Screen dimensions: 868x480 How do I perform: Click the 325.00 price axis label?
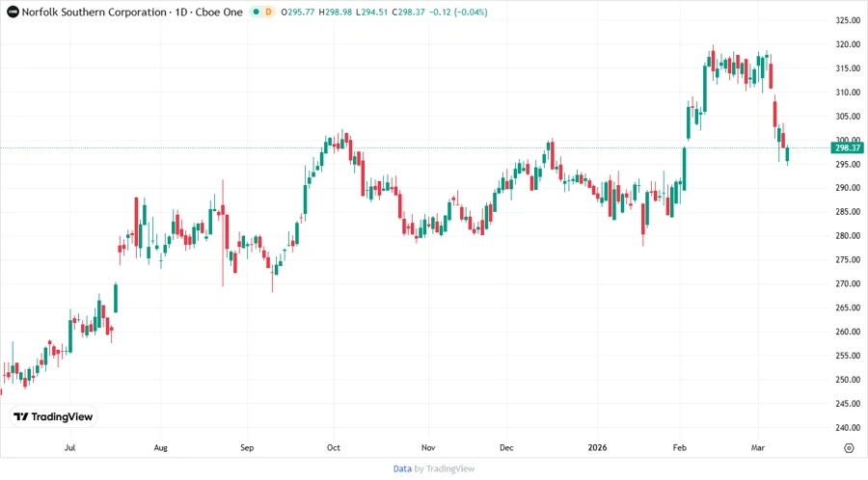[848, 20]
